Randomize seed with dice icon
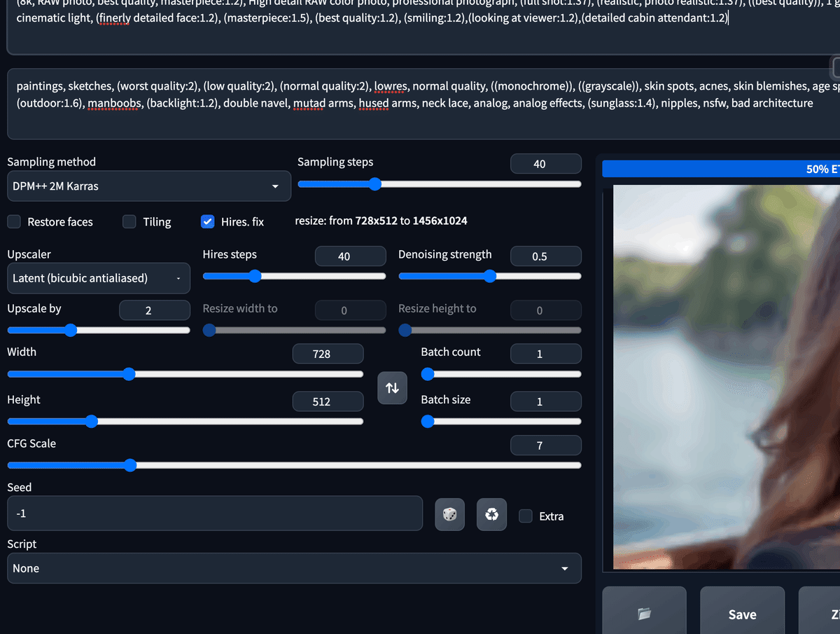Screen dimensions: 840x634 (449, 515)
